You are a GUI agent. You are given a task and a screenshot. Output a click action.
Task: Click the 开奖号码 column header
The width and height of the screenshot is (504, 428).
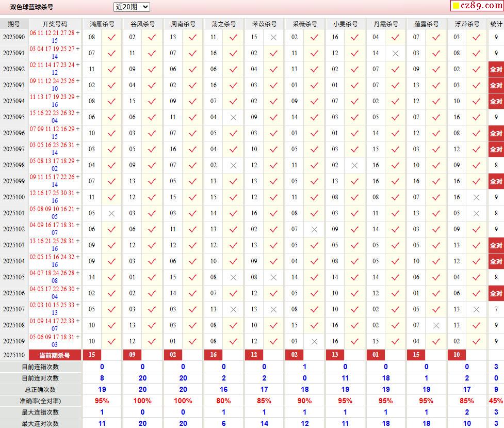click(55, 24)
